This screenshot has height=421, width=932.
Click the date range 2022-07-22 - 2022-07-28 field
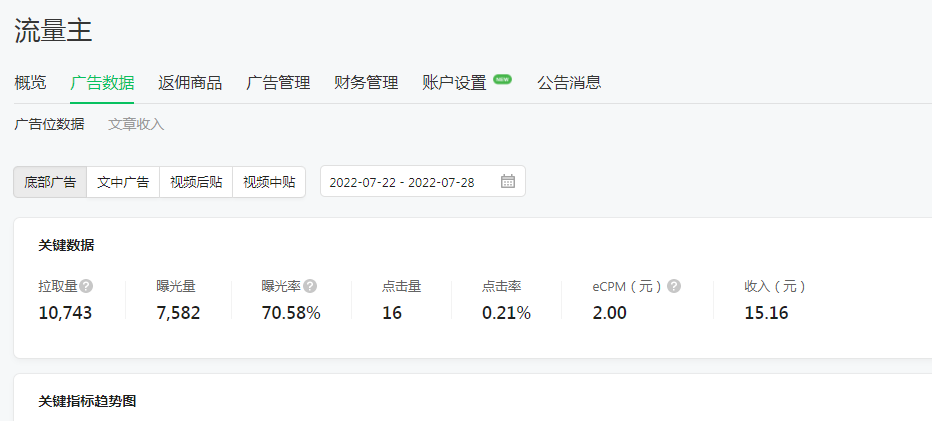pyautogui.click(x=423, y=181)
